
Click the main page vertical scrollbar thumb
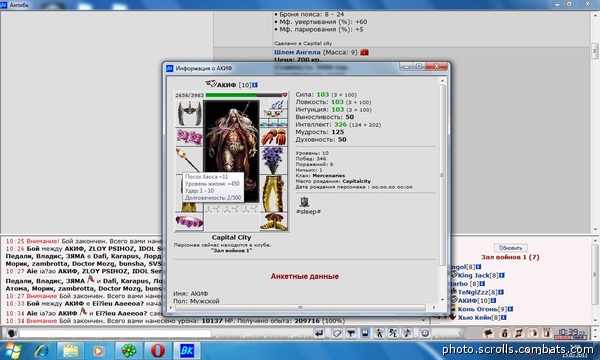tap(595, 51)
